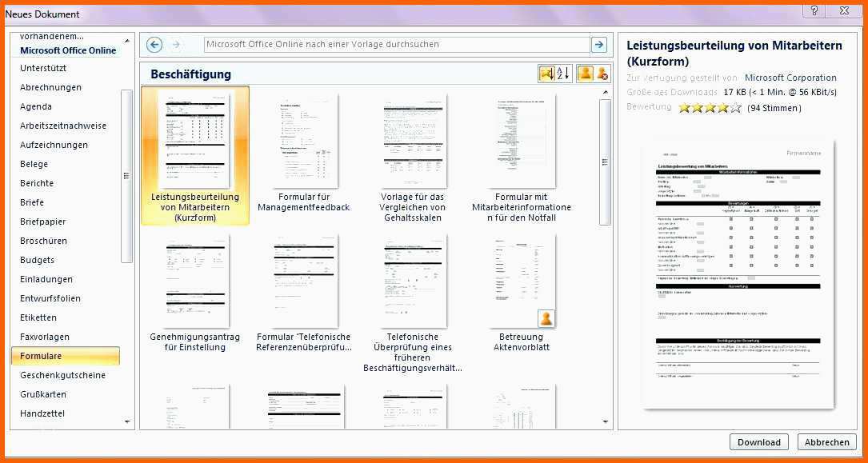
Task: Select Telefonische Überprüfung eines früheren Beschäftigungsverhältnisses
Action: (x=413, y=303)
